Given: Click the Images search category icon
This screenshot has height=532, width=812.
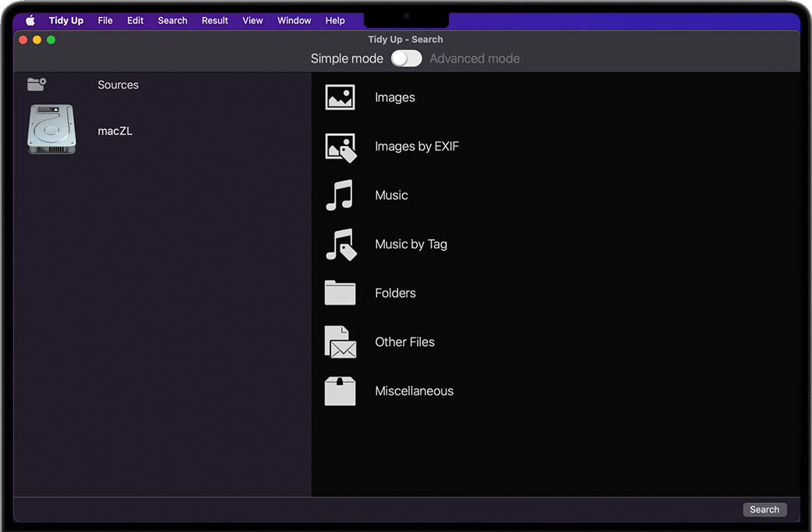Looking at the screenshot, I should point(340,98).
